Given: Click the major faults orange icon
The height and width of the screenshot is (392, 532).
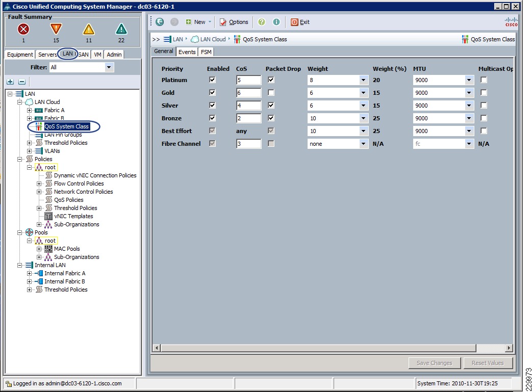Looking at the screenshot, I should (56, 29).
